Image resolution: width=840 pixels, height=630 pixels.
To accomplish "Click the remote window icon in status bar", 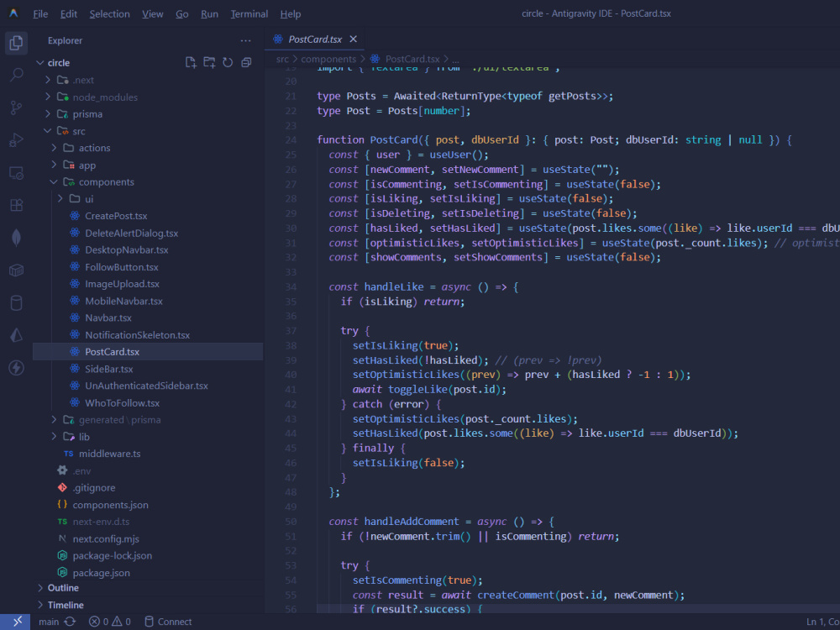I will click(x=18, y=622).
